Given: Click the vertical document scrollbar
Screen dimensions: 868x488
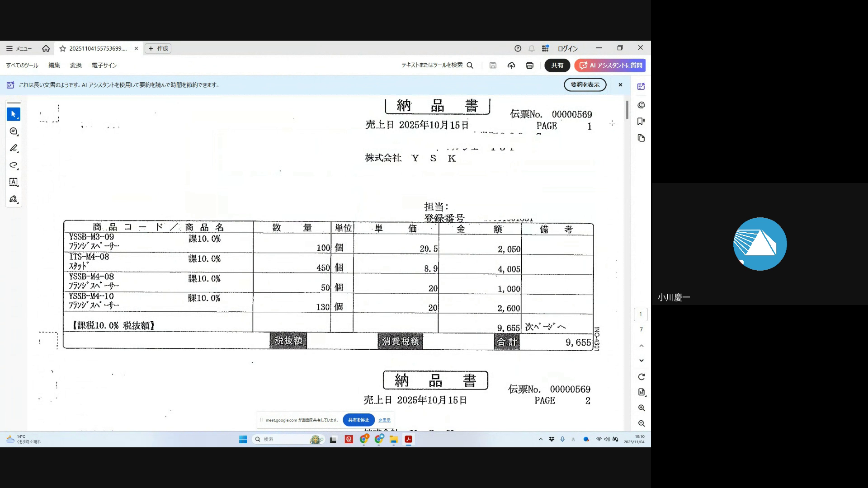Looking at the screenshot, I should click(x=627, y=110).
